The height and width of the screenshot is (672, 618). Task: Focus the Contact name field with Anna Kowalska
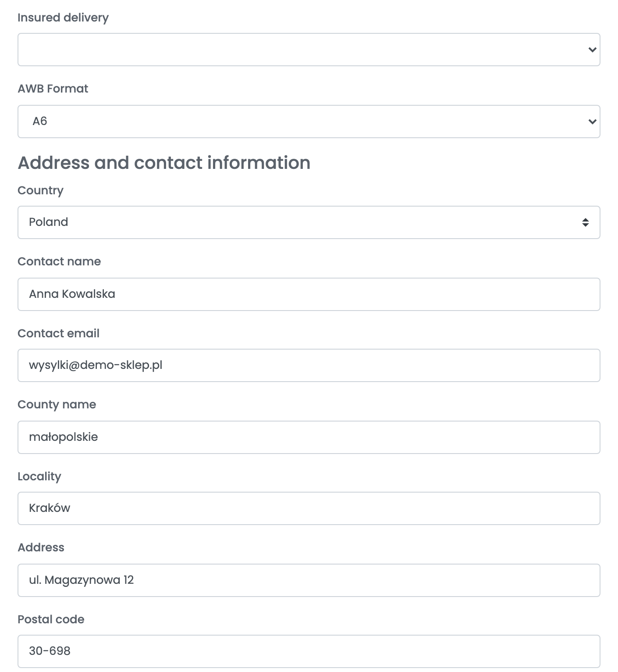309,294
